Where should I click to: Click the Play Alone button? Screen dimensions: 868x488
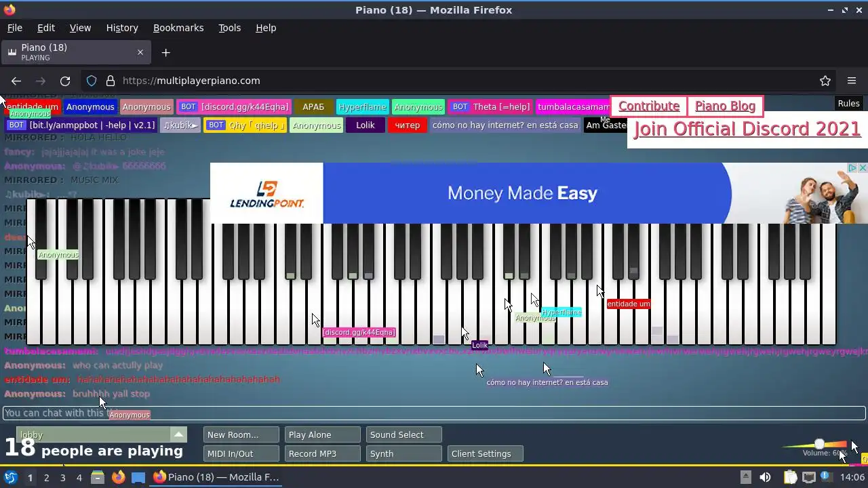(x=322, y=434)
